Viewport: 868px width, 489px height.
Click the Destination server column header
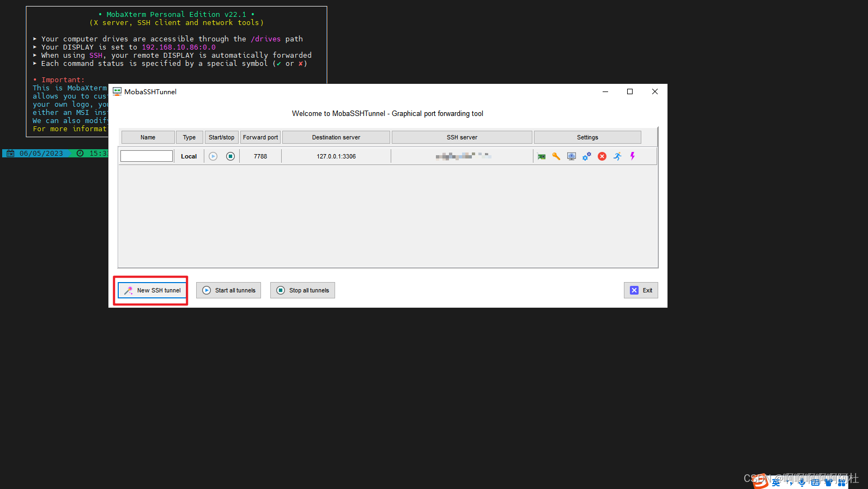pos(336,137)
